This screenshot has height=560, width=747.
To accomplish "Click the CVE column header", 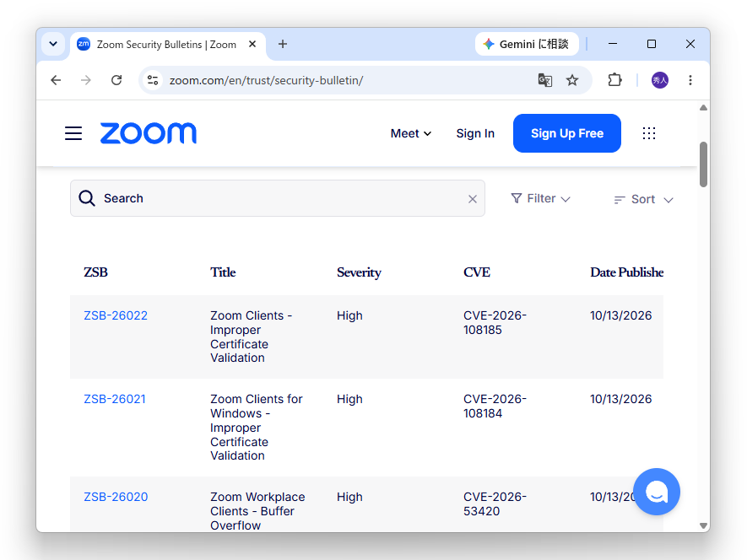I will point(476,272).
